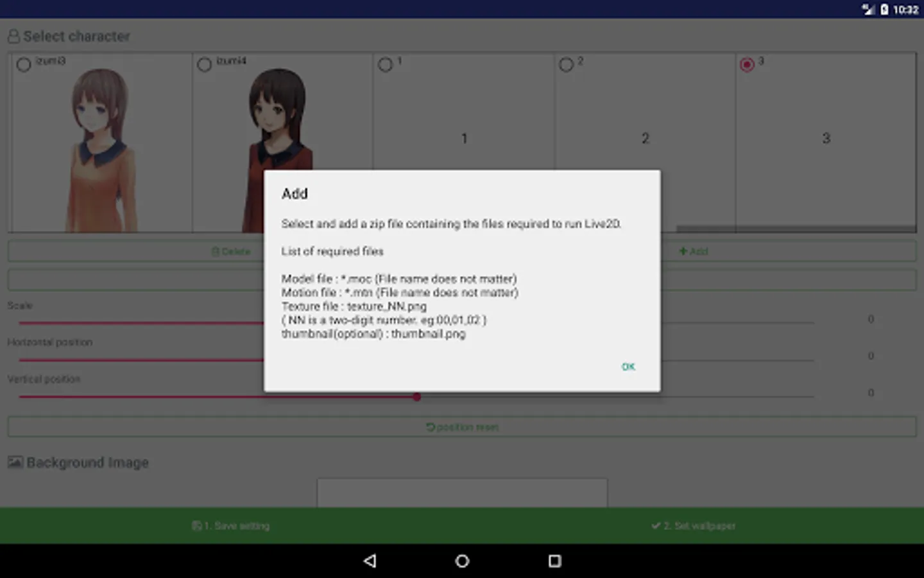Screen dimensions: 924x578
Task: Toggle character slot 3 radio button
Action: point(747,64)
